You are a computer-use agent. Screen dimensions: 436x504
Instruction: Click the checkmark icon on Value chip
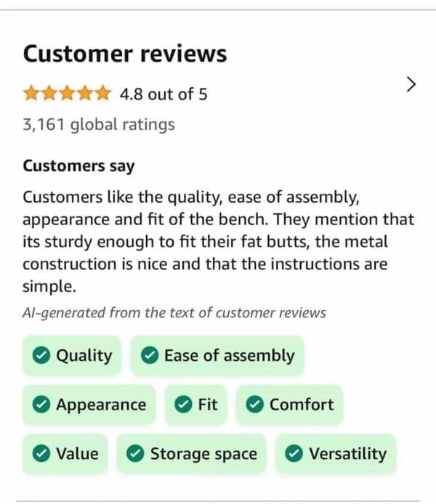[x=42, y=455]
